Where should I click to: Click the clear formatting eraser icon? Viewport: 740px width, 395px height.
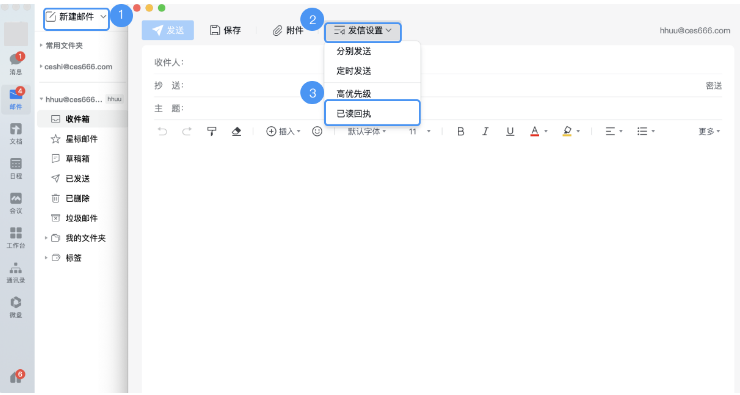(236, 131)
